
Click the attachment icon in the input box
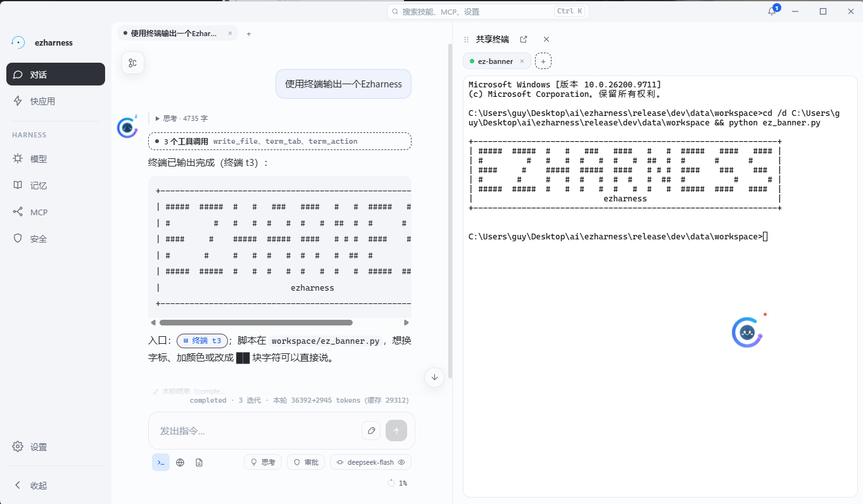click(x=371, y=431)
